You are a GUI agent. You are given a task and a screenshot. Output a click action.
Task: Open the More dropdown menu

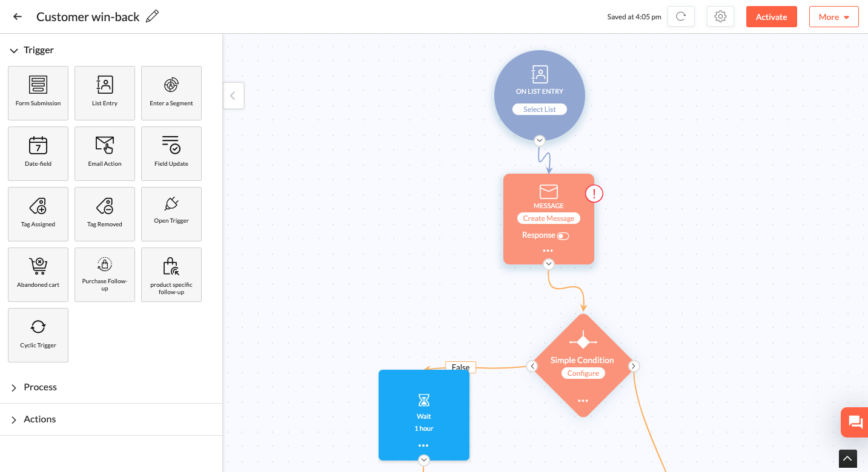point(833,17)
